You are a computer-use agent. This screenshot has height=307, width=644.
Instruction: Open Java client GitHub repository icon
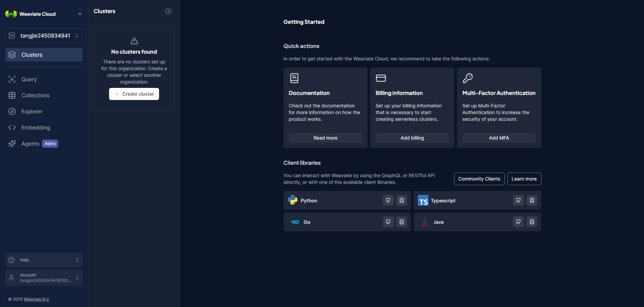(518, 222)
